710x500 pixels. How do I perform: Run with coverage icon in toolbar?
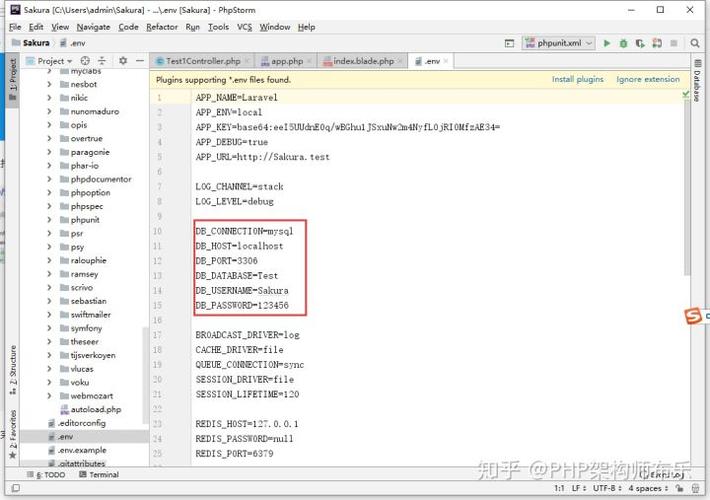click(x=640, y=43)
